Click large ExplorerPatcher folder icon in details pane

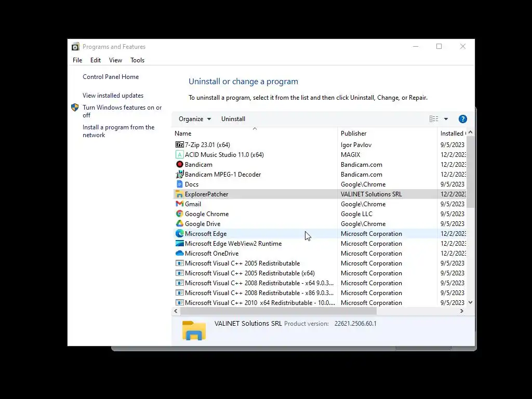194,330
